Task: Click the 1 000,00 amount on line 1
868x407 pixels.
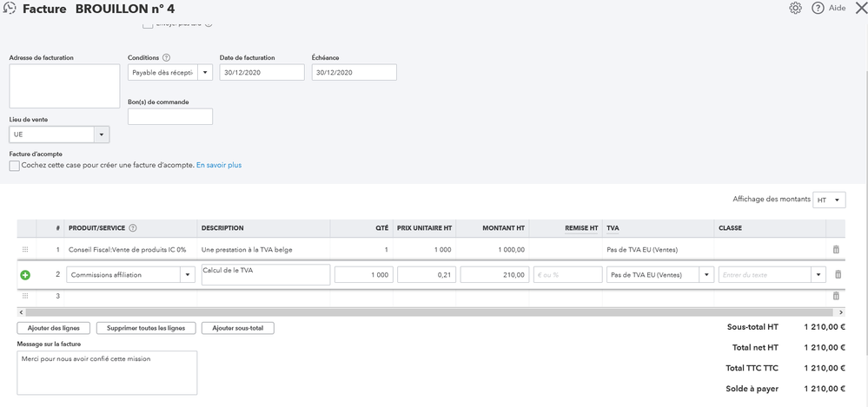Action: (x=510, y=249)
